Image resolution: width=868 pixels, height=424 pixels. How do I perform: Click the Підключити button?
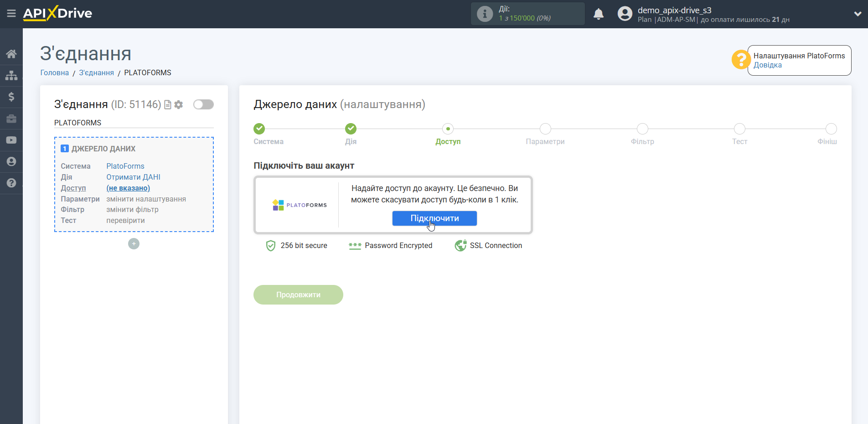coord(434,218)
